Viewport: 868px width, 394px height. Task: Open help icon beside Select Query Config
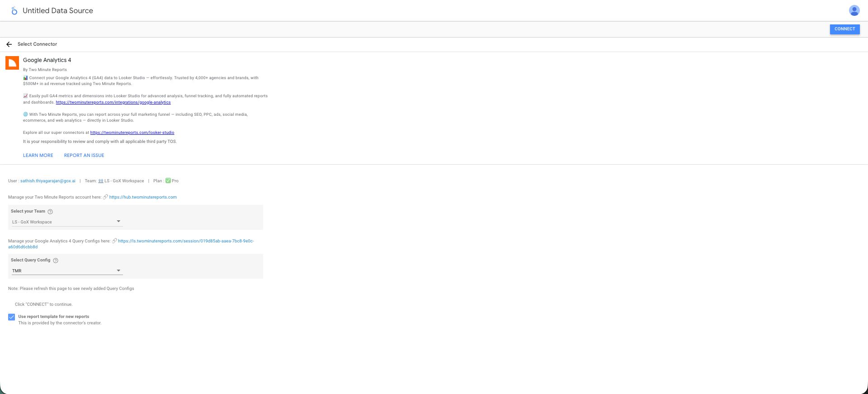pyautogui.click(x=56, y=261)
